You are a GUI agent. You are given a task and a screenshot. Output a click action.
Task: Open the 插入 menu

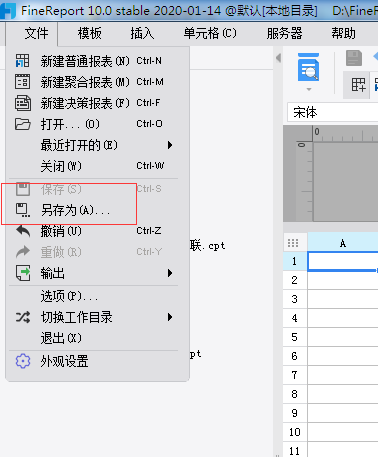(142, 33)
